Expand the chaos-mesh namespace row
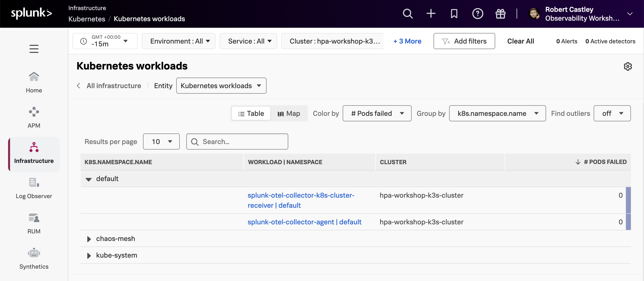The width and height of the screenshot is (644, 281). coord(88,238)
